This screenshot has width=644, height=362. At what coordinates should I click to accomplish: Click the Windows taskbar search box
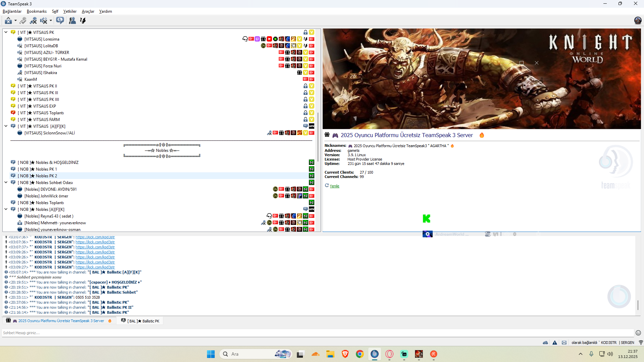[x=256, y=354]
